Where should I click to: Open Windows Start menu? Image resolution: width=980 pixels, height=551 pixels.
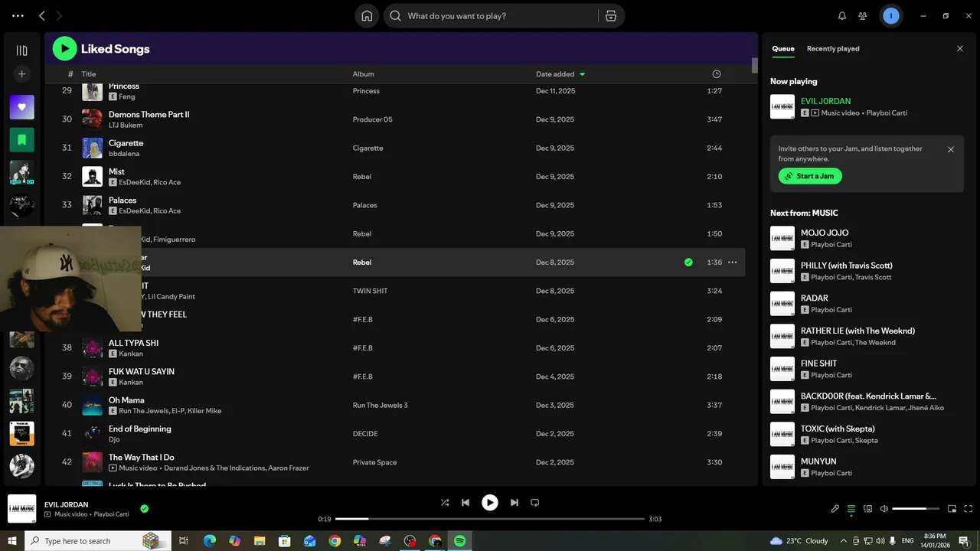pyautogui.click(x=11, y=541)
